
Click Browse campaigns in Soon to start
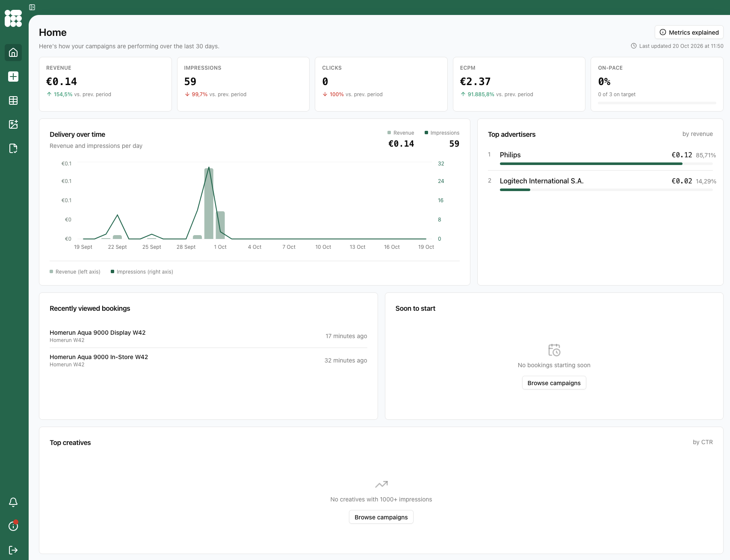point(554,383)
